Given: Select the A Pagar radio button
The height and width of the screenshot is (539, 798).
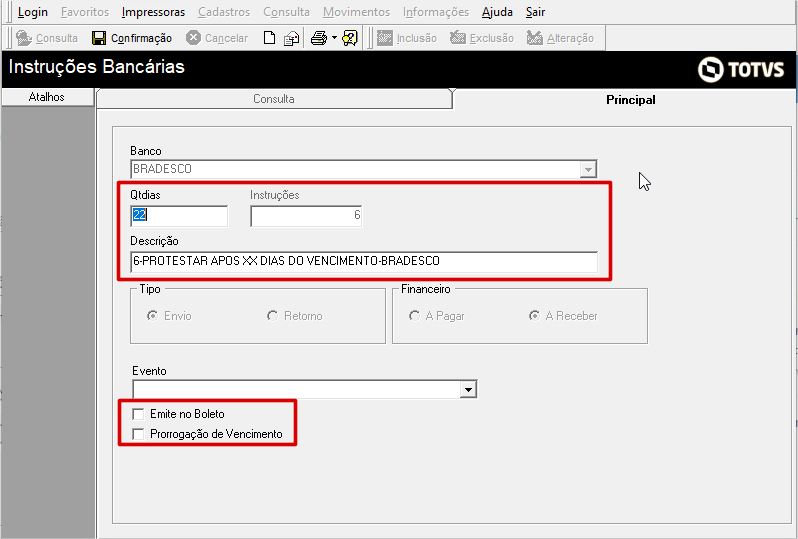Looking at the screenshot, I should (414, 316).
